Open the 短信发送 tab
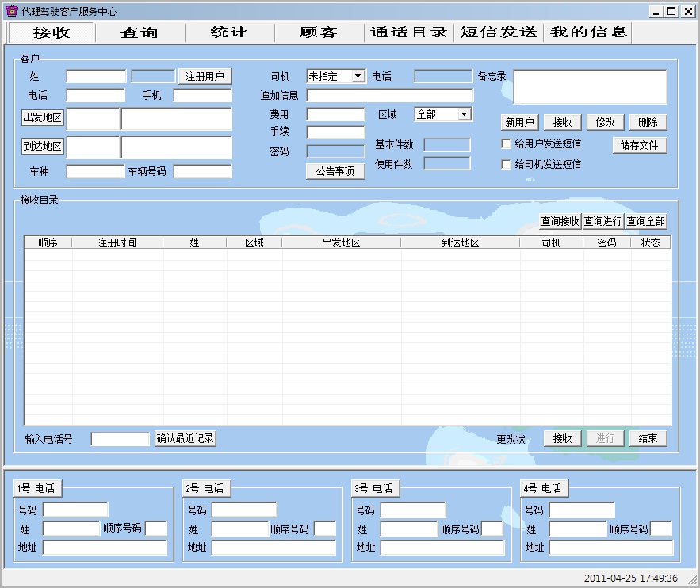Image resolution: width=700 pixels, height=588 pixels. 498,32
